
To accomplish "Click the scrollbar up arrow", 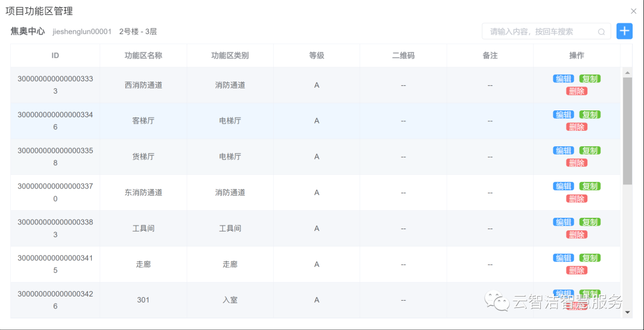I will click(627, 72).
